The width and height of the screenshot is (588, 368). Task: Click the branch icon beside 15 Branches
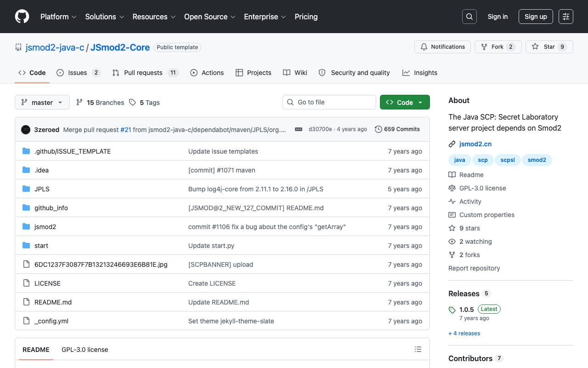coord(79,103)
